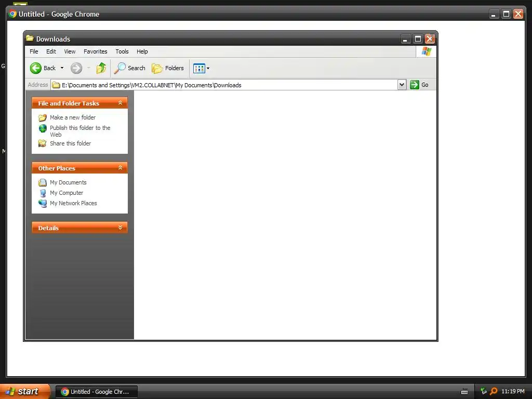This screenshot has width=532, height=399.
Task: Click Make a new folder
Action: tap(73, 117)
